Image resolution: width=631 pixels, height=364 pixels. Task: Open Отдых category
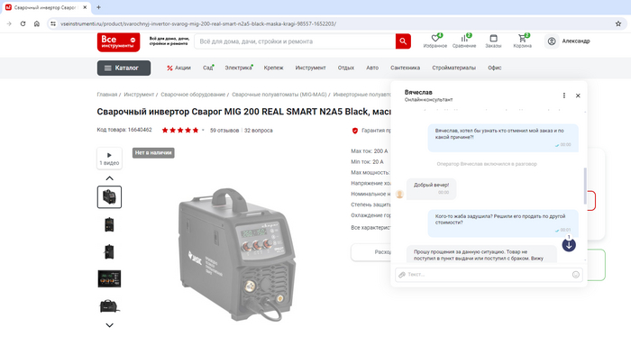345,68
